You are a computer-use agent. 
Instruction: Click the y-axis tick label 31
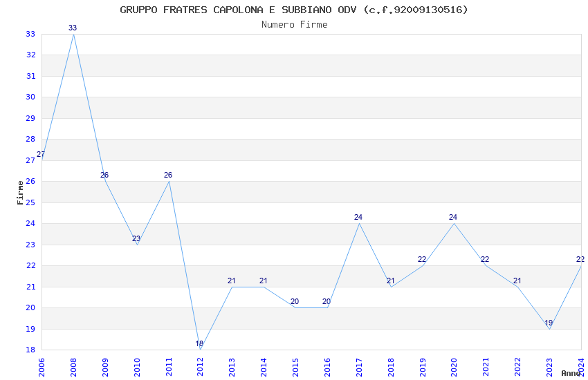[x=30, y=77]
